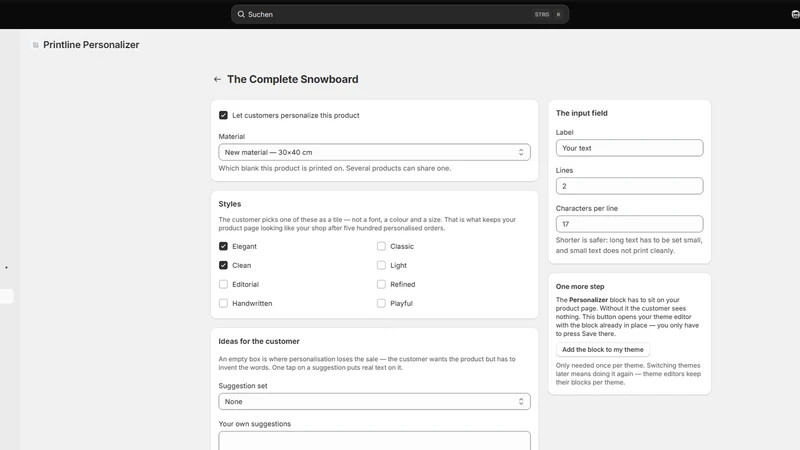Click The input field heading
The height and width of the screenshot is (450, 800).
(x=582, y=113)
